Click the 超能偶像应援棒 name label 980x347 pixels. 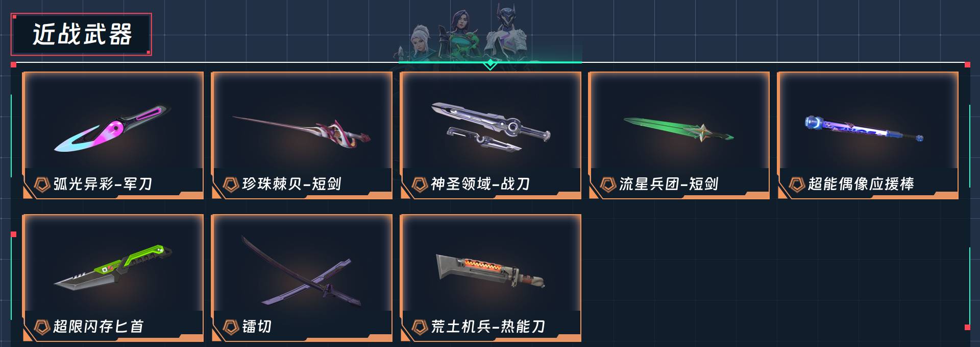[x=861, y=184]
